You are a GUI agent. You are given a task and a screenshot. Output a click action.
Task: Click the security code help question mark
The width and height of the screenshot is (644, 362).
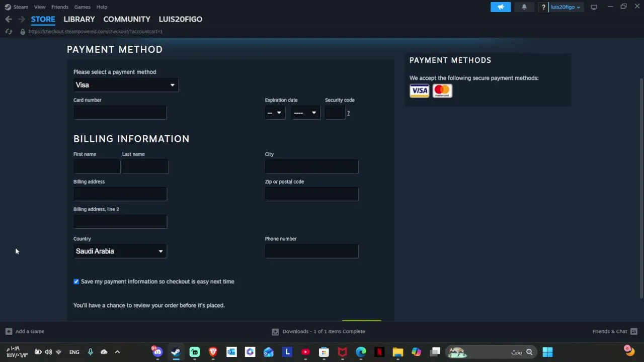[x=348, y=113]
